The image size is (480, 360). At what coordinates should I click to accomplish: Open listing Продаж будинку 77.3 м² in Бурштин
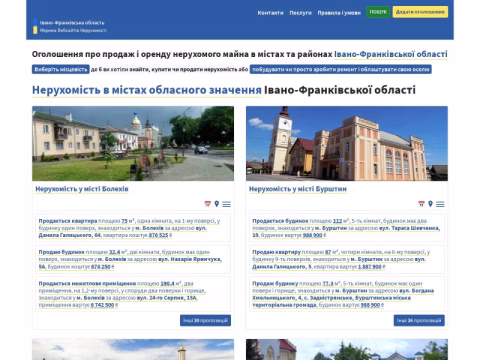click(x=347, y=294)
